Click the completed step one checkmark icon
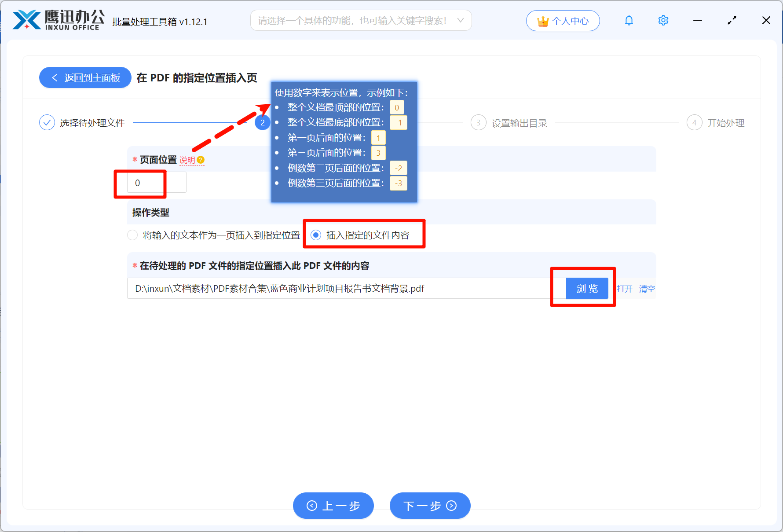 pyautogui.click(x=47, y=123)
